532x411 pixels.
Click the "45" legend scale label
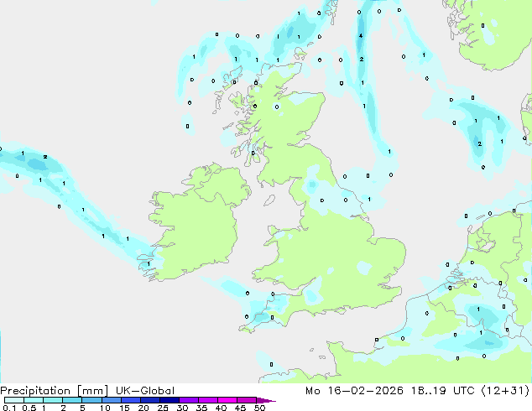pyautogui.click(x=240, y=408)
